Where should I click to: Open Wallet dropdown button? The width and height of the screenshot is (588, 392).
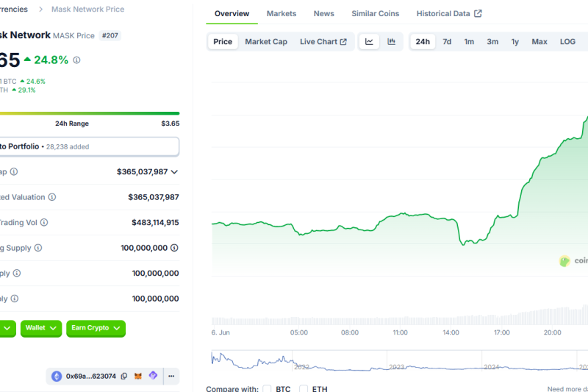tap(41, 328)
